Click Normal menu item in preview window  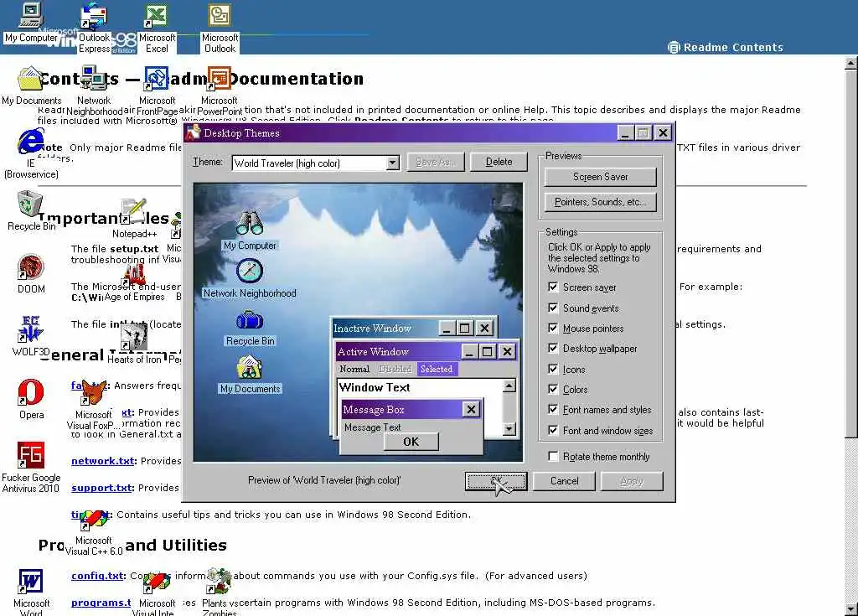354,369
